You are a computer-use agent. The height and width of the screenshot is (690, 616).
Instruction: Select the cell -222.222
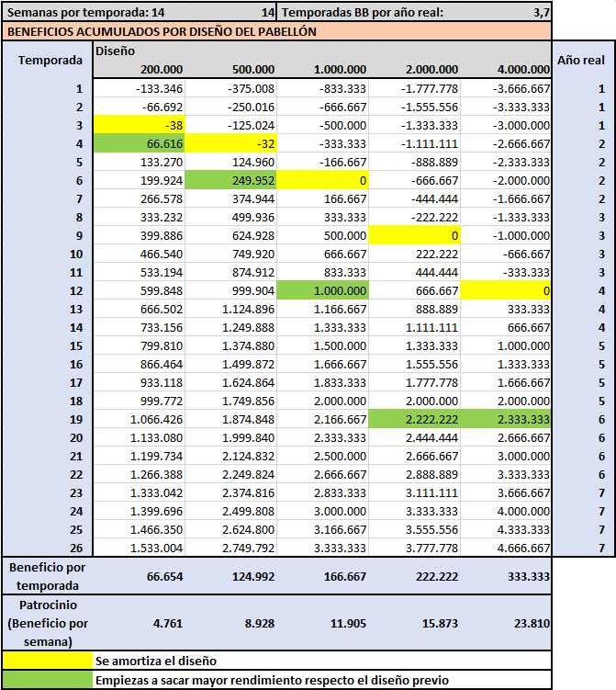pos(415,218)
